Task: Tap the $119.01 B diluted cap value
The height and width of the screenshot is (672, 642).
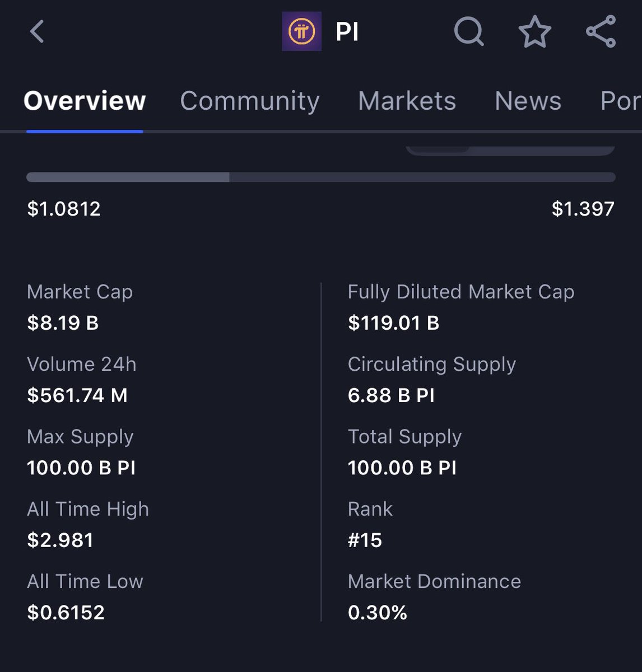Action: tap(393, 323)
